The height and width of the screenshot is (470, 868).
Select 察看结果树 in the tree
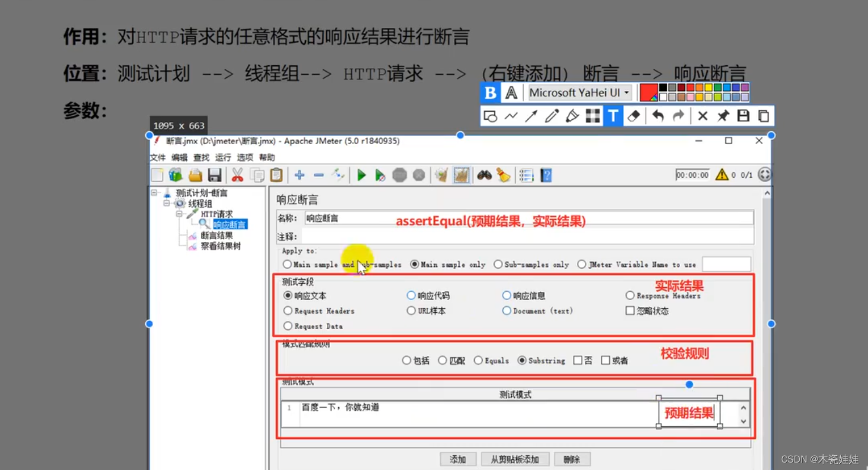(x=221, y=246)
